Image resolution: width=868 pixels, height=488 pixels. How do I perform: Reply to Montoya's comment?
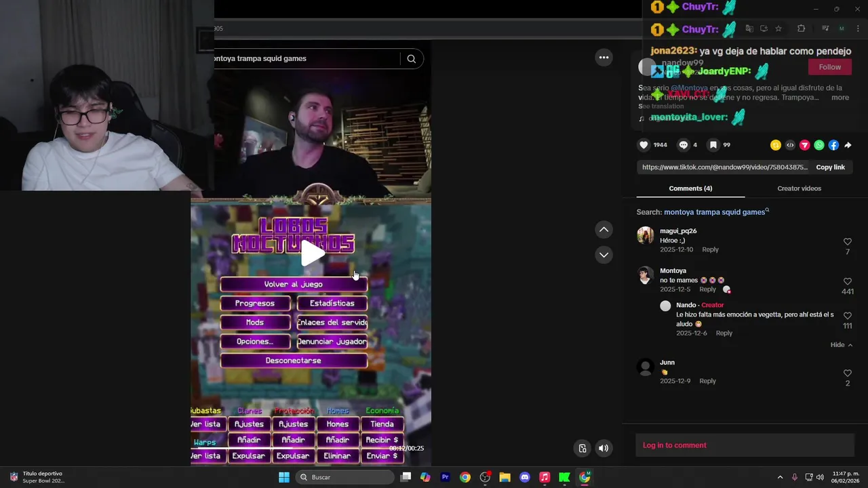coord(707,289)
